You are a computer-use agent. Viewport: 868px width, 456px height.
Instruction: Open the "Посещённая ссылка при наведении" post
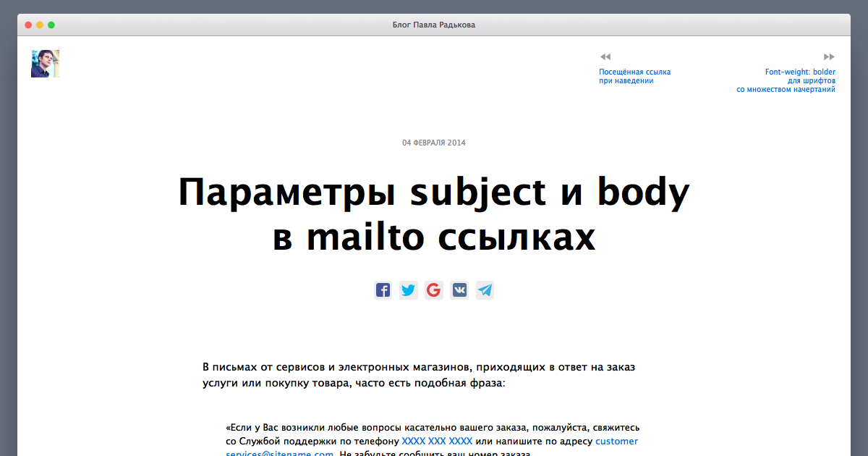pos(635,76)
